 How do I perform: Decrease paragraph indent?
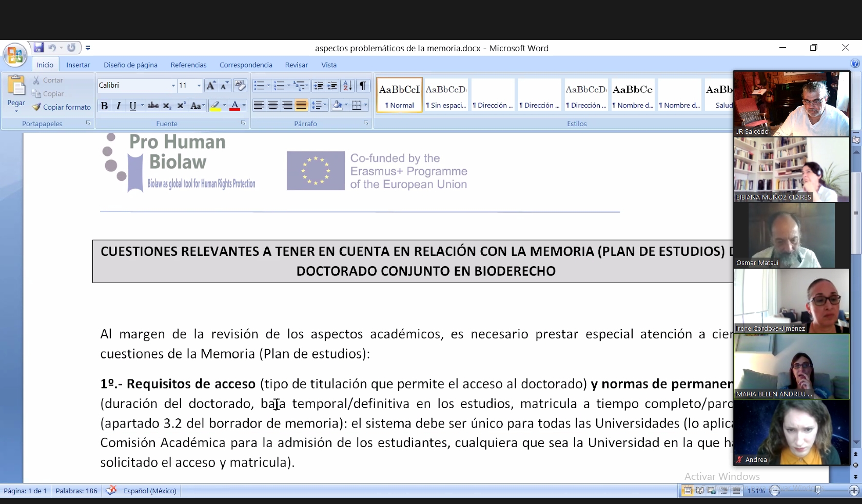click(318, 86)
